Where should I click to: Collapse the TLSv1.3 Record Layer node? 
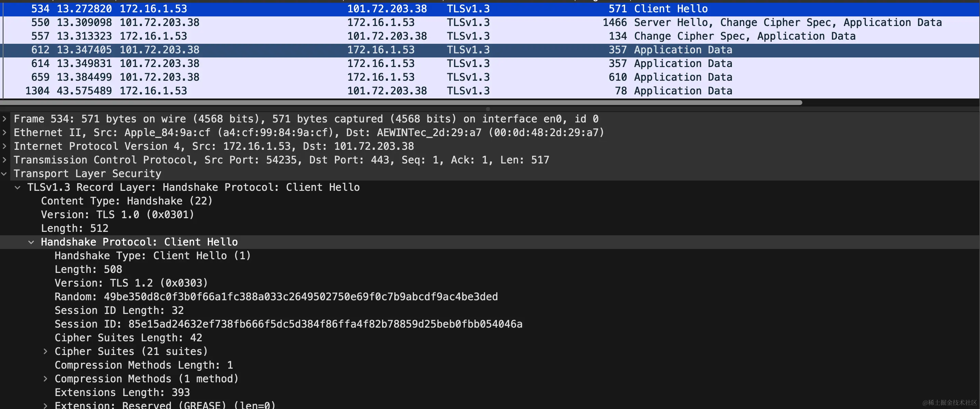(17, 187)
